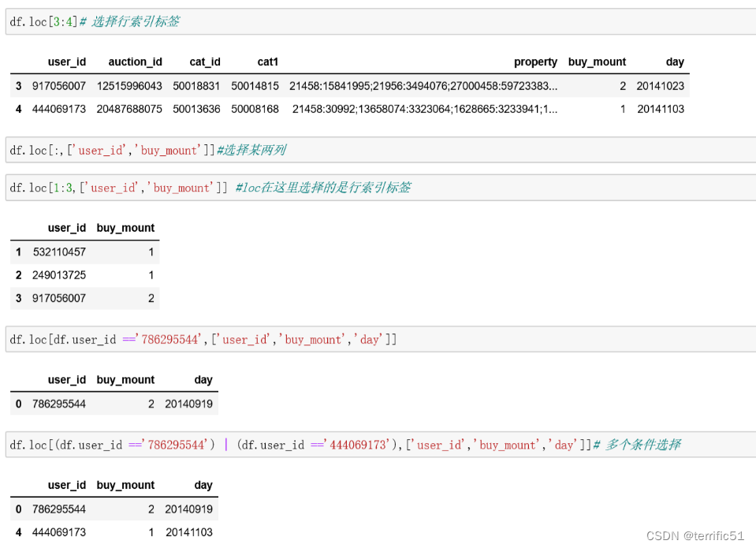
Task: Click the auction_id column header
Action: [135, 62]
